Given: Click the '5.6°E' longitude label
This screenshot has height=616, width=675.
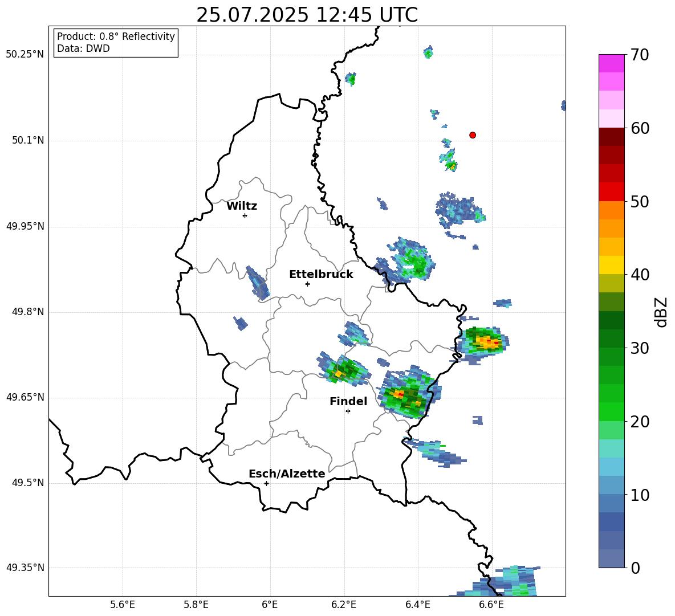Looking at the screenshot, I should 123,605.
